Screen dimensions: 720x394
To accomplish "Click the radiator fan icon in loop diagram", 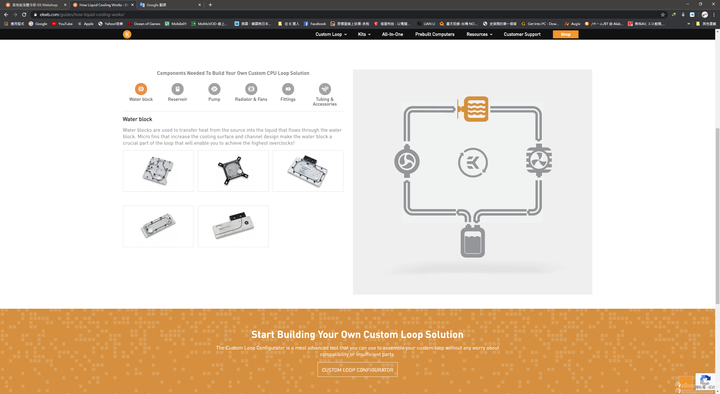I will coord(539,160).
